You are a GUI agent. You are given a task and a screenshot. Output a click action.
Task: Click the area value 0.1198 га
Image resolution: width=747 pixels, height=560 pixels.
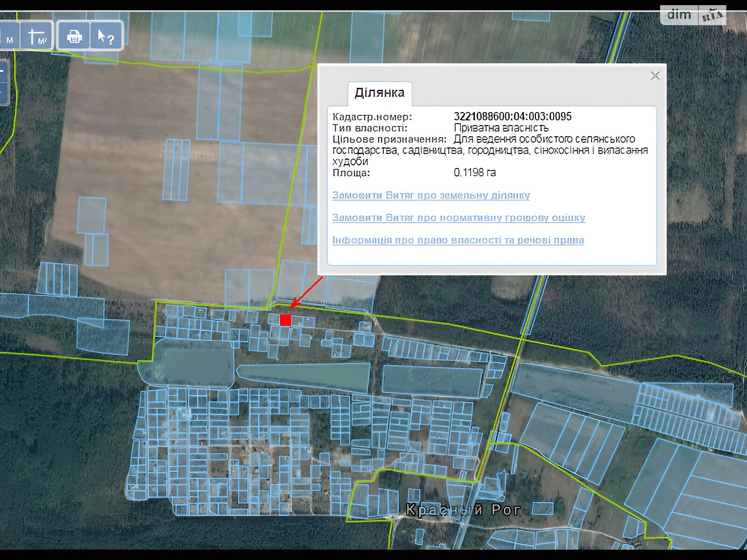click(474, 173)
